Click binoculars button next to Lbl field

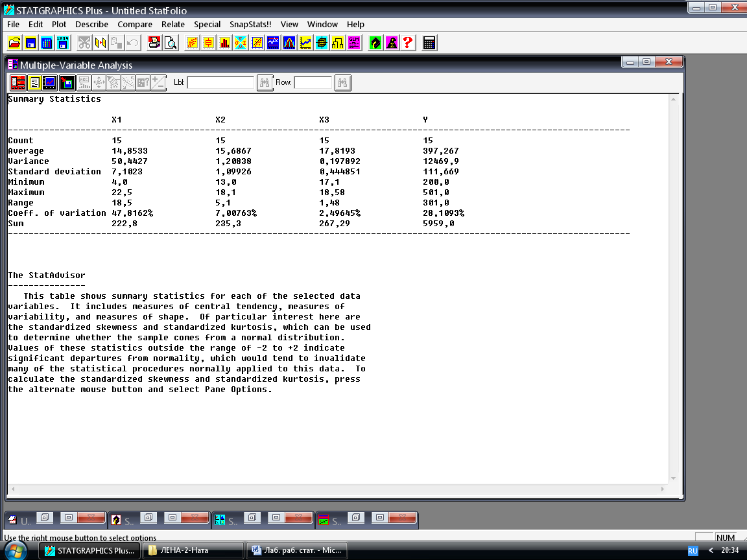point(265,83)
